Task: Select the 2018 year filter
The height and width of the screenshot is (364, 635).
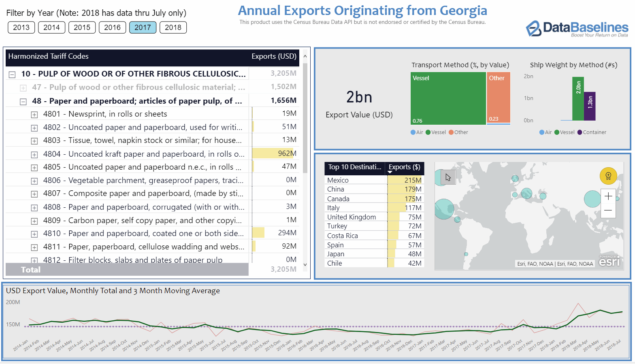Action: [173, 28]
